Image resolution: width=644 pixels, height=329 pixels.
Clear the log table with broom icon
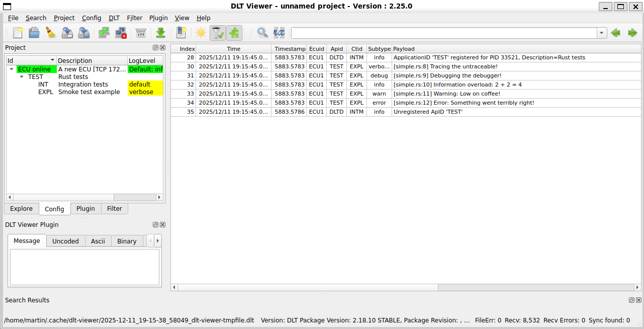tap(50, 33)
